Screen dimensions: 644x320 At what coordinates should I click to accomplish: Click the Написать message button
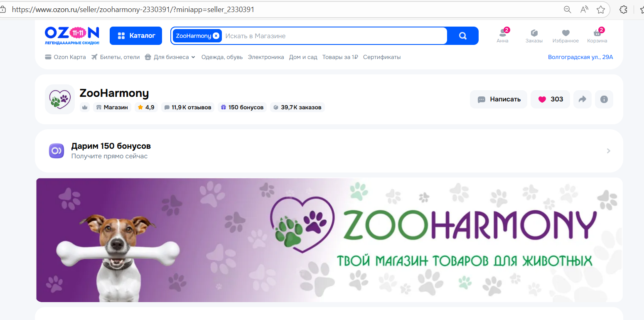(498, 99)
